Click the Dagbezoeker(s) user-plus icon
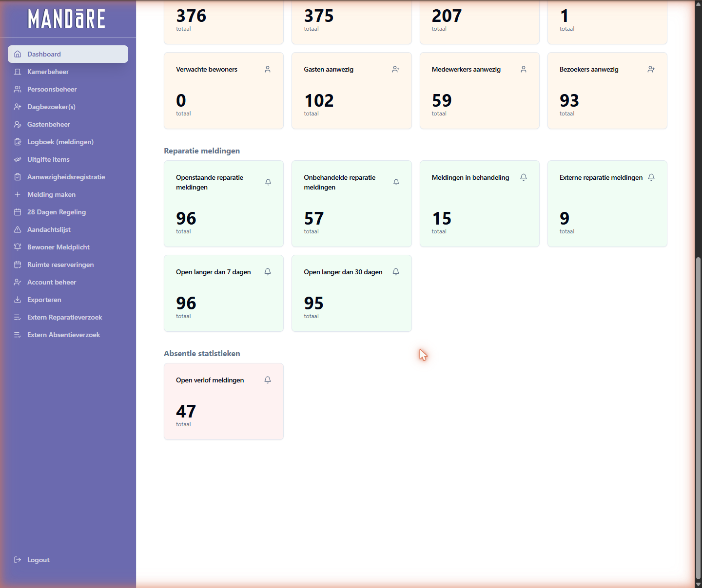 pos(18,107)
